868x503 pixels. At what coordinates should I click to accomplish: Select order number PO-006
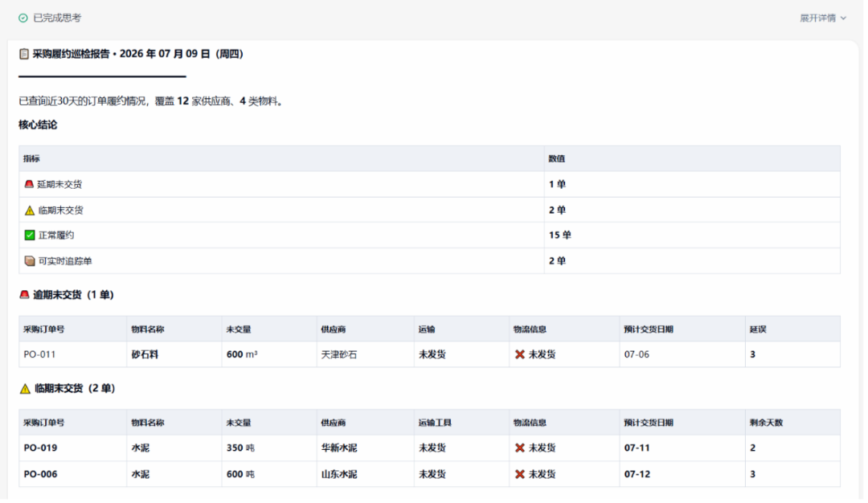pos(40,474)
